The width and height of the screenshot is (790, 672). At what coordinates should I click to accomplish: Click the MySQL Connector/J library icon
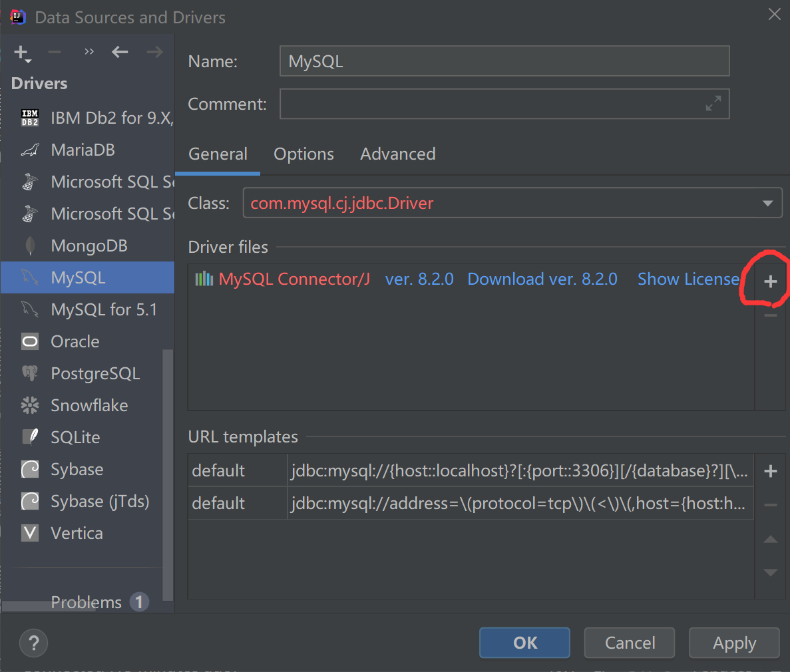[204, 279]
